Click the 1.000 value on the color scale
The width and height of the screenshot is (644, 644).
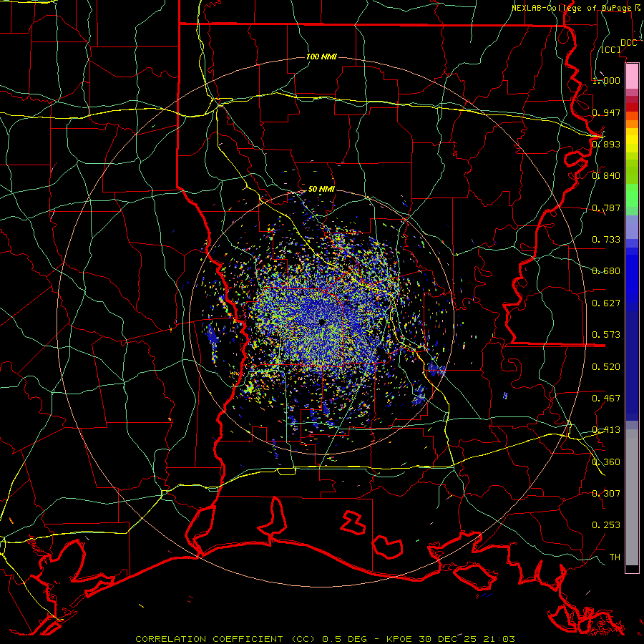606,80
